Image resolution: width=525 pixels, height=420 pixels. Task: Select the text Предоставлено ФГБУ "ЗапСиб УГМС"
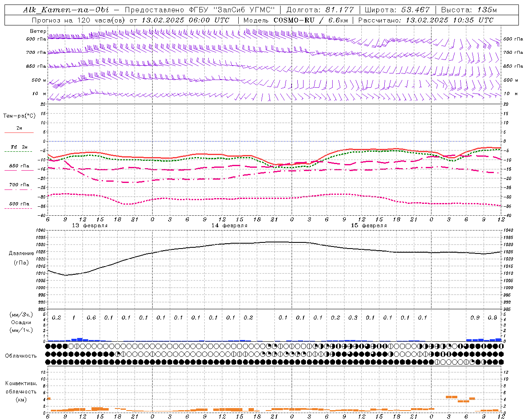click(x=200, y=10)
